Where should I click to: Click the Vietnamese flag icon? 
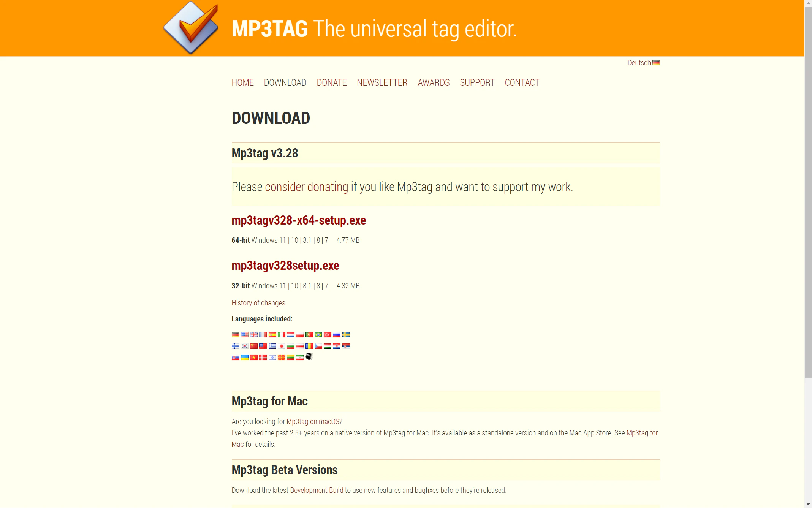coord(254,358)
